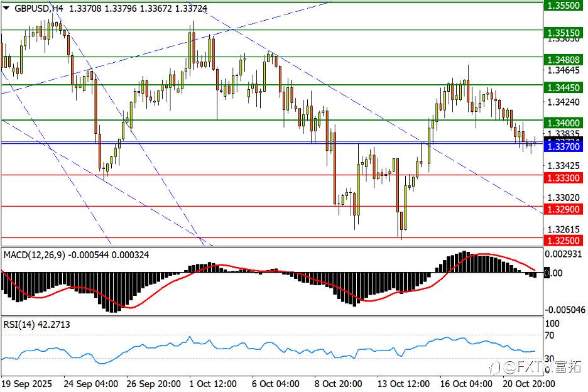Click the RSI 100 scale label

pos(552,324)
